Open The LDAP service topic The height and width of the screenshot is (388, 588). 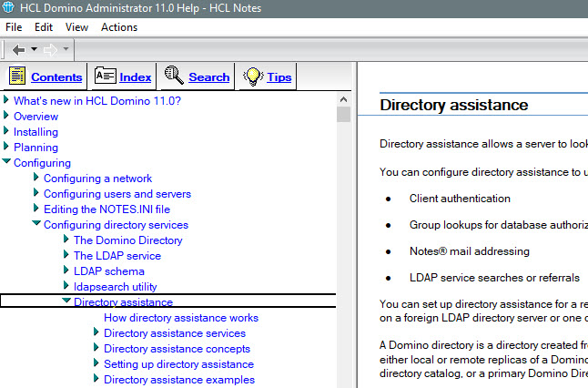[117, 256]
